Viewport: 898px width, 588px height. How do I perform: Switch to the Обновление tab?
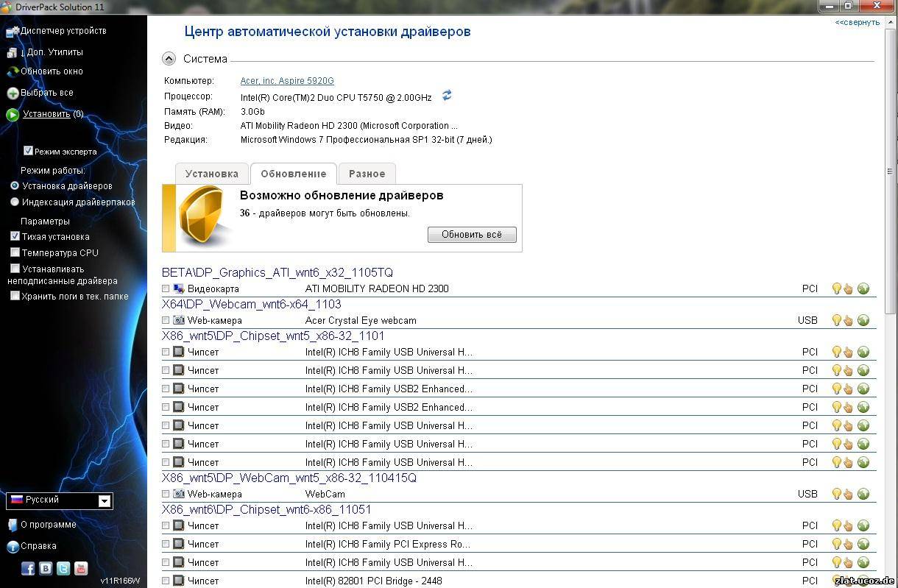[294, 174]
